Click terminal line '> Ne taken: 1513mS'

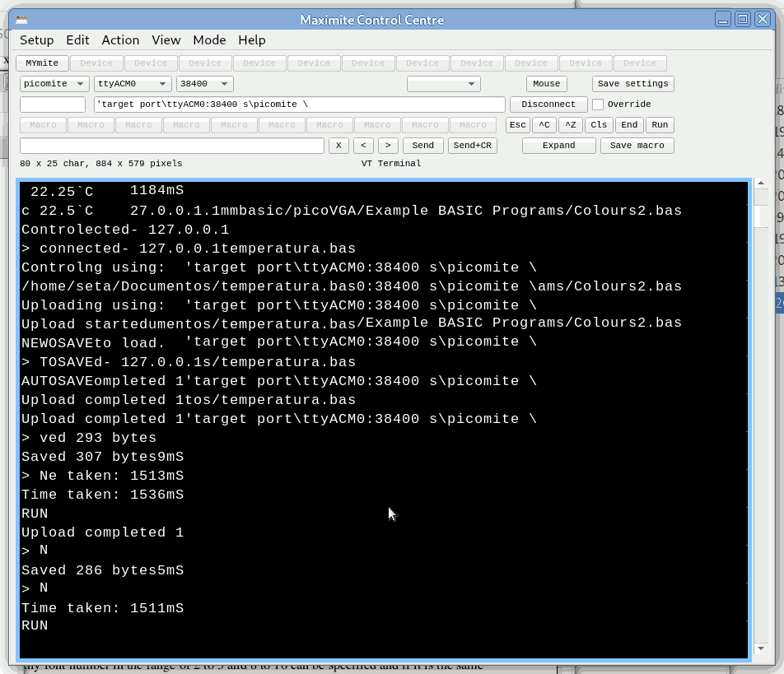tap(102, 476)
